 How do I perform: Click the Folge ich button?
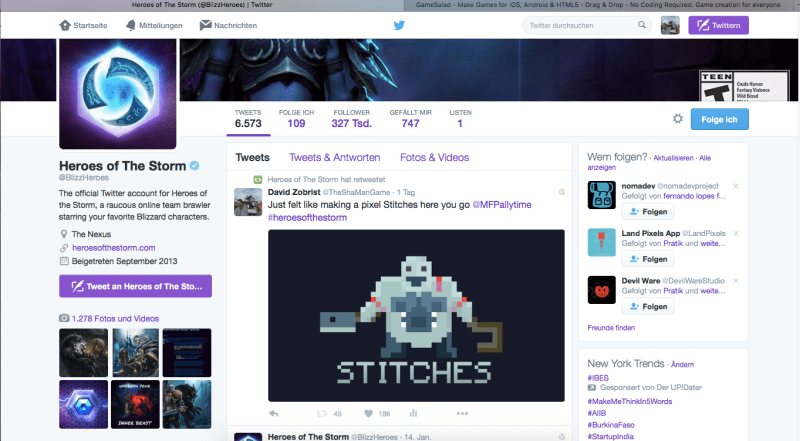(719, 119)
